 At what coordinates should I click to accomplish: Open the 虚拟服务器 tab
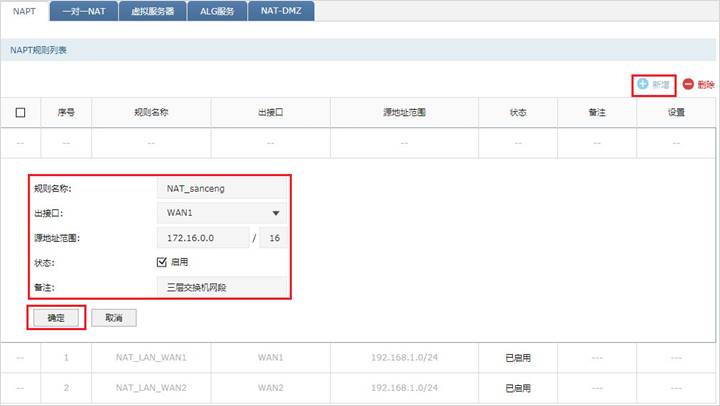click(152, 11)
